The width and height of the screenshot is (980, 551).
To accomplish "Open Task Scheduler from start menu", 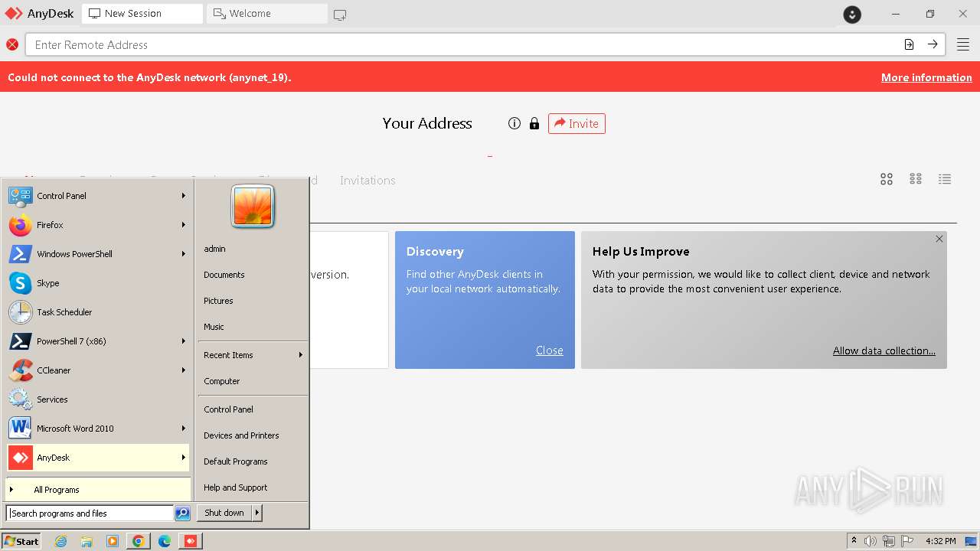I will [x=98, y=312].
